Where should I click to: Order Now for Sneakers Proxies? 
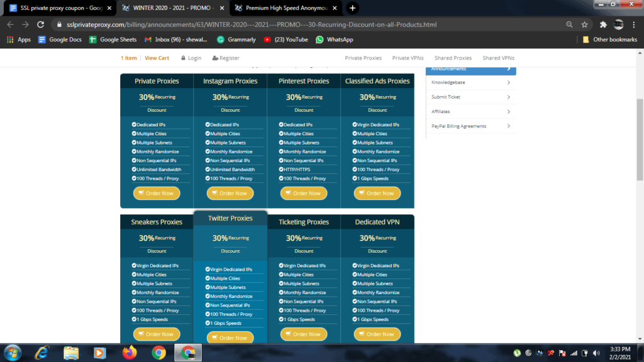pos(157,334)
